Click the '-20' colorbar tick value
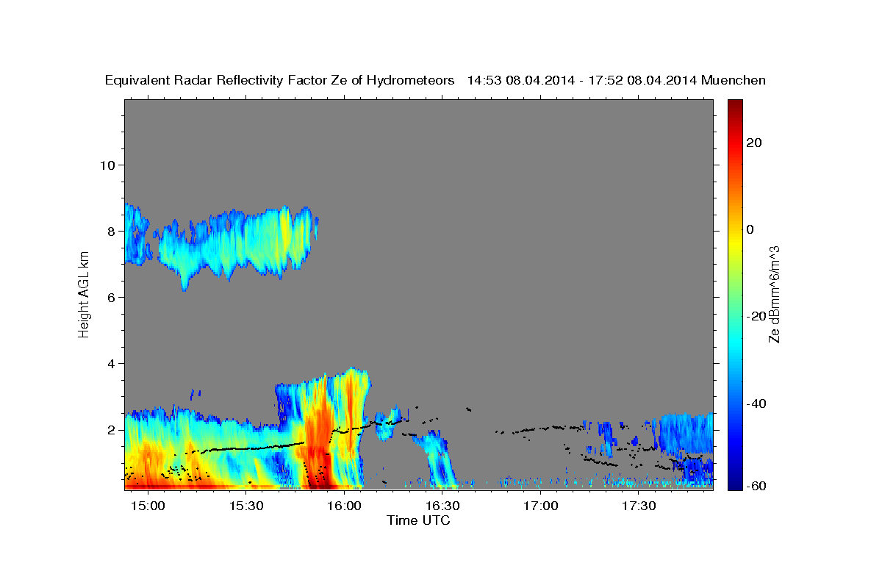882x588 pixels. 756,316
